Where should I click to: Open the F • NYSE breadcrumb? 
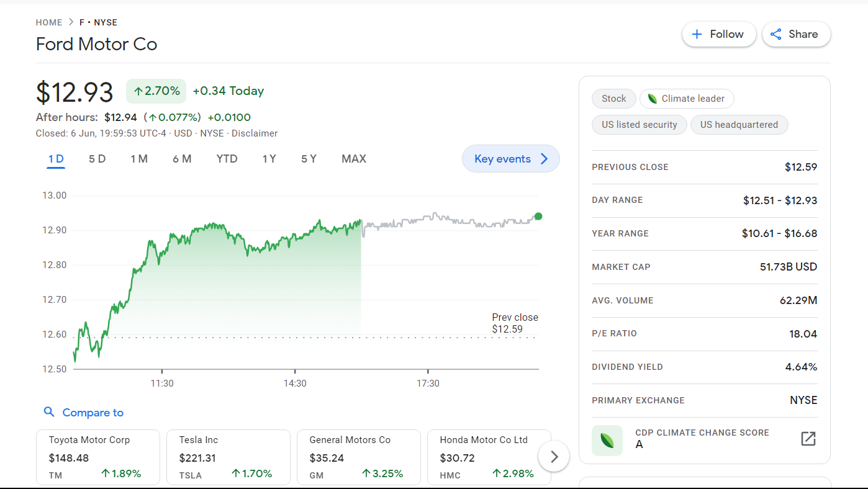(98, 22)
